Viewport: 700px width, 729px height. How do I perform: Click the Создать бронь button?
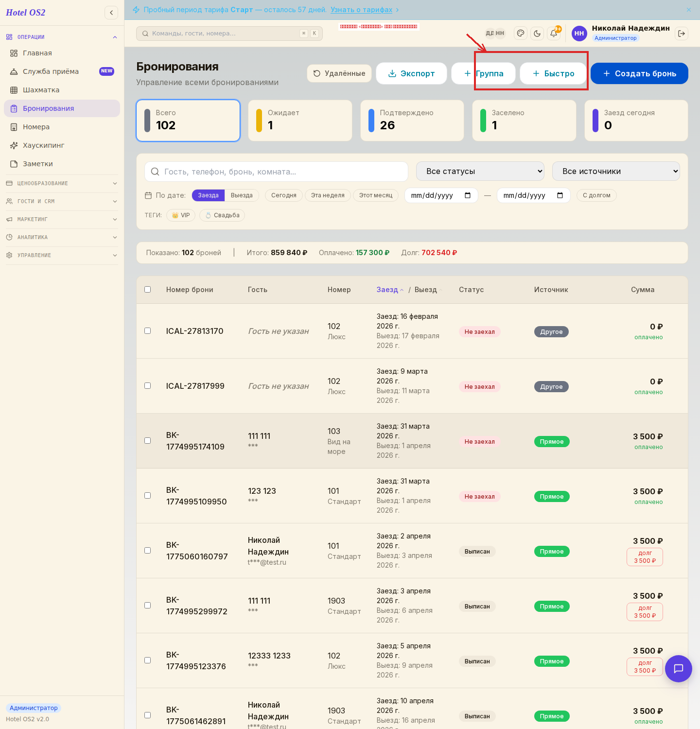(x=639, y=73)
